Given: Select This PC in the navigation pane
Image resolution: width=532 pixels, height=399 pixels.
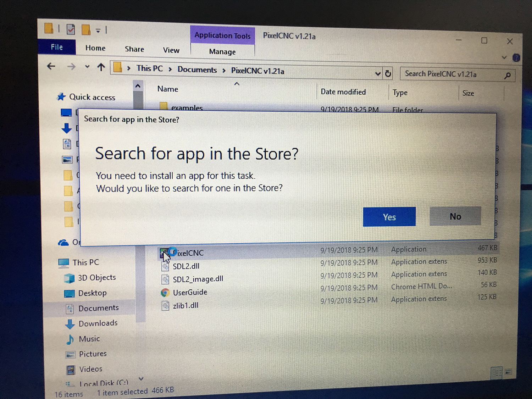Looking at the screenshot, I should (x=85, y=262).
